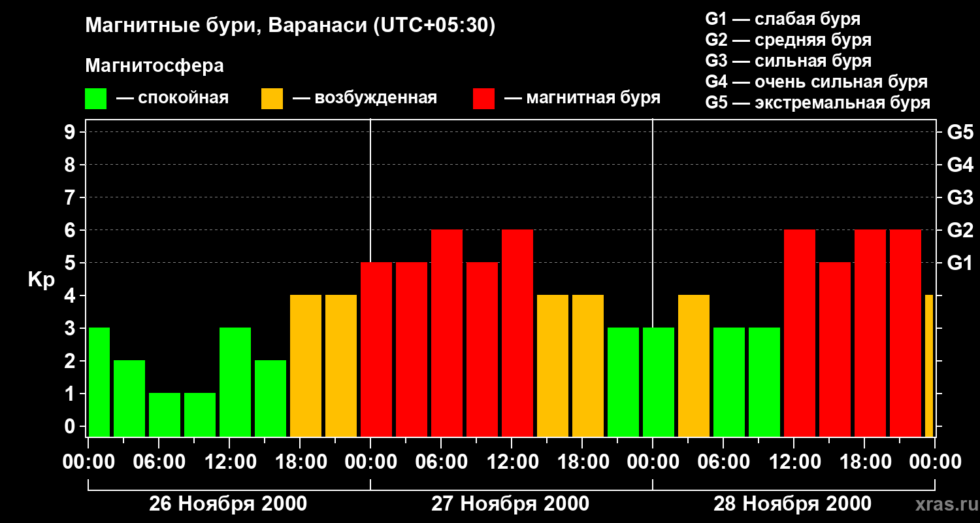
Task: Click the red Kp 6 bar above 06:00, 27 Ноября
Action: pyautogui.click(x=447, y=333)
